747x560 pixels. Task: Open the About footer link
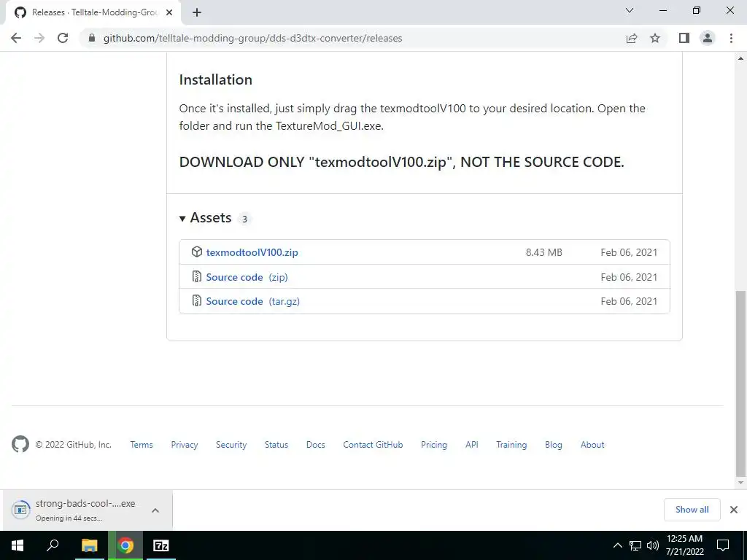click(x=592, y=445)
